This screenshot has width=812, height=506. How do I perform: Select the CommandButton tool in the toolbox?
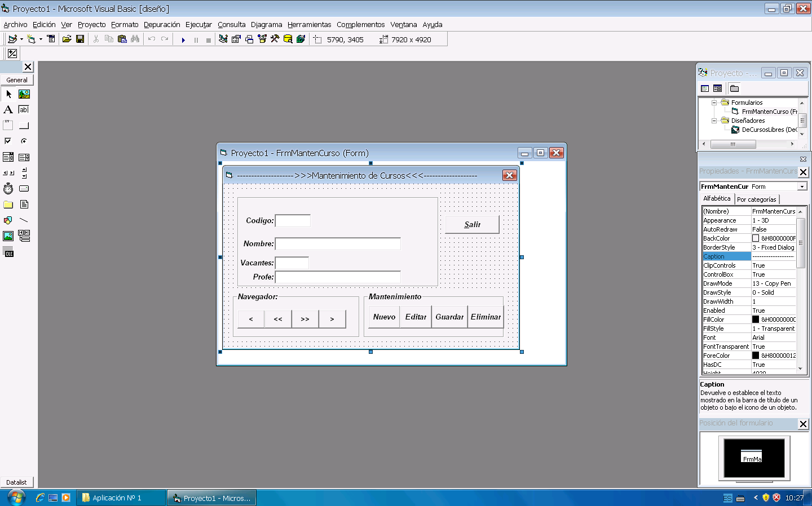tap(24, 126)
